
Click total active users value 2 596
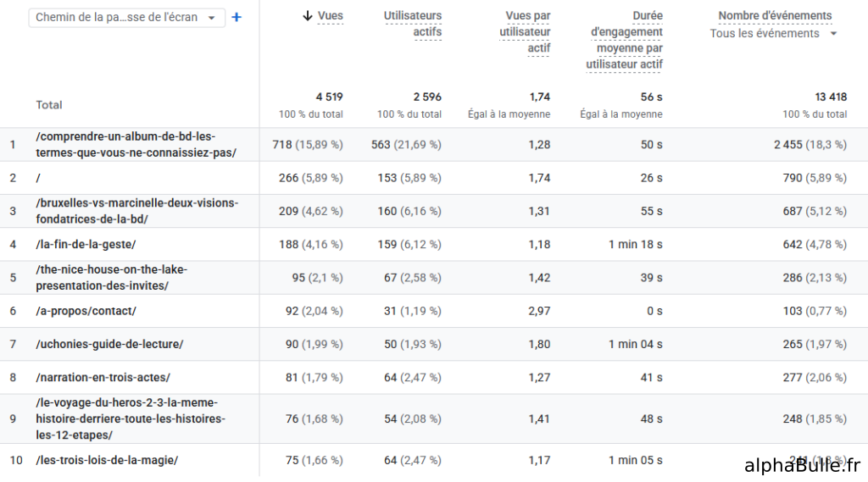(427, 97)
